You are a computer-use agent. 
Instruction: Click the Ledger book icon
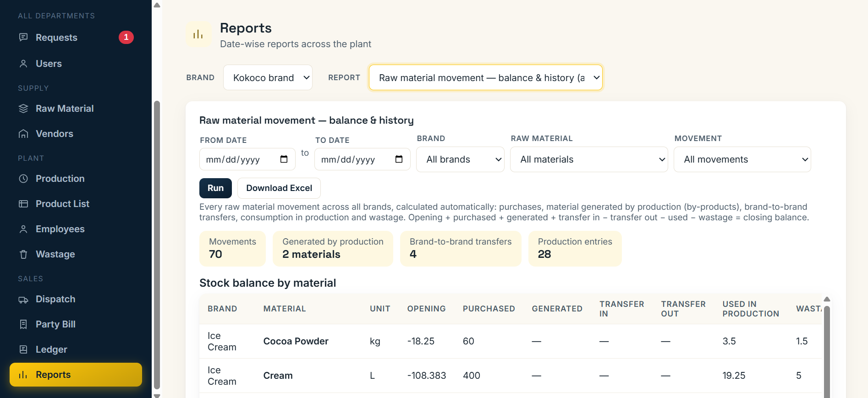tap(23, 349)
